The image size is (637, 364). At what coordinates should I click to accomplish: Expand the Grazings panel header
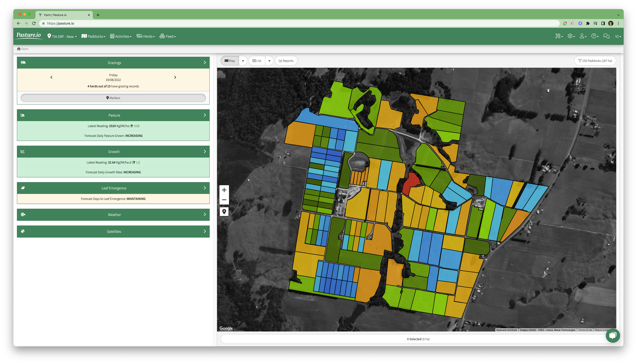tap(113, 63)
